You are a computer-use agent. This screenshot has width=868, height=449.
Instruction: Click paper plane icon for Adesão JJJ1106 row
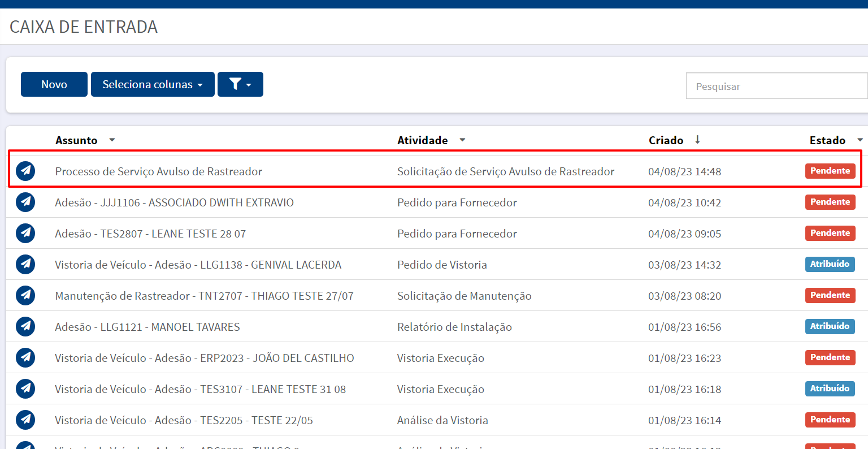click(x=25, y=202)
